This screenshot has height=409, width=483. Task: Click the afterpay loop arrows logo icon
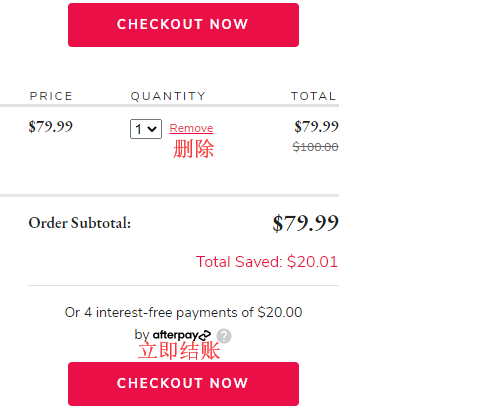tap(205, 335)
